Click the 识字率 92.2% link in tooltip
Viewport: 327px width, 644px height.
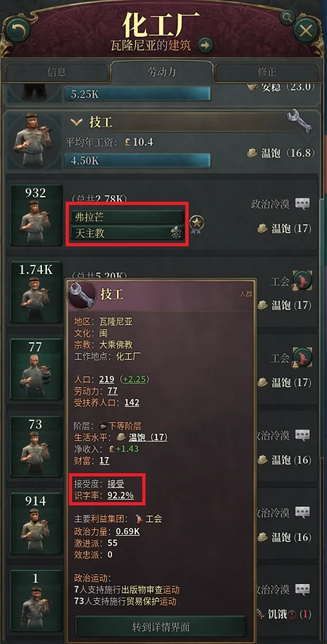[120, 495]
